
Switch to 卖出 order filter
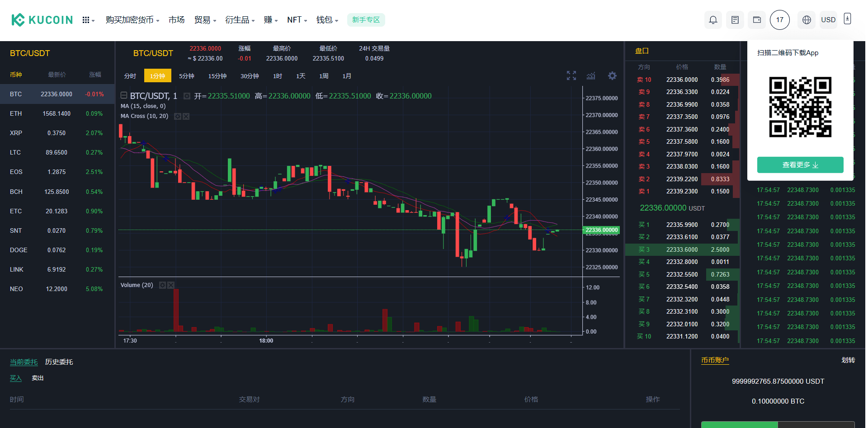coord(38,378)
